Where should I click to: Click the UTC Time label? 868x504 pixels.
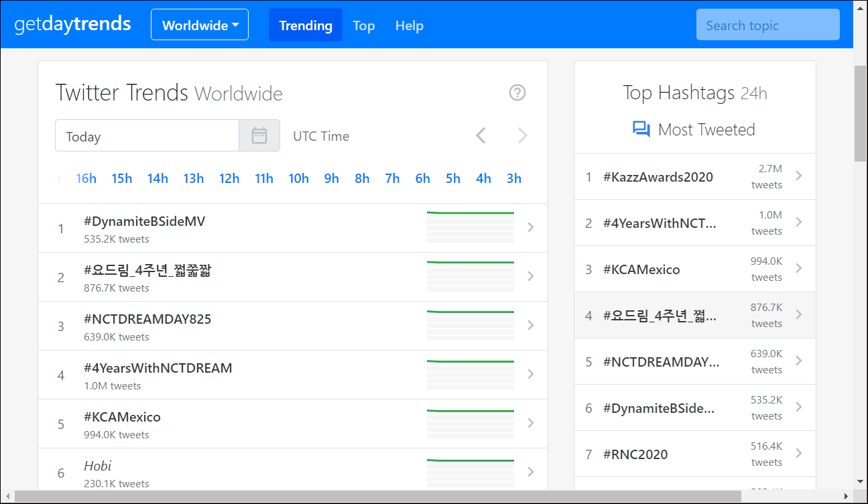pyautogui.click(x=321, y=136)
